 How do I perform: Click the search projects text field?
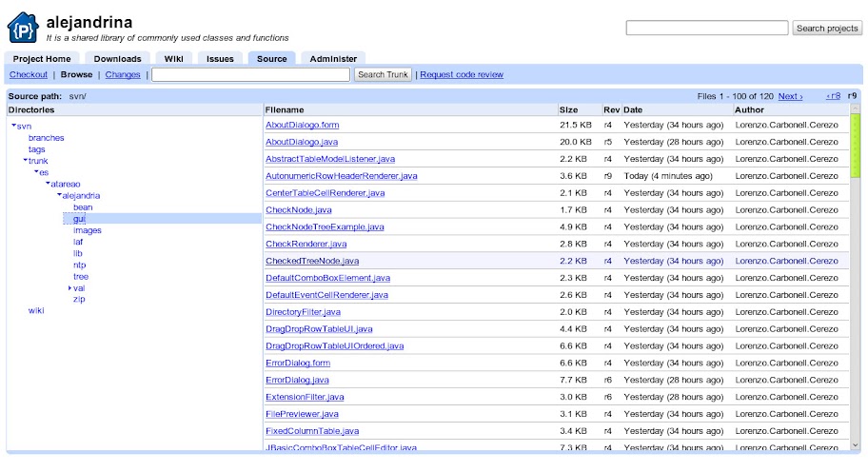706,29
